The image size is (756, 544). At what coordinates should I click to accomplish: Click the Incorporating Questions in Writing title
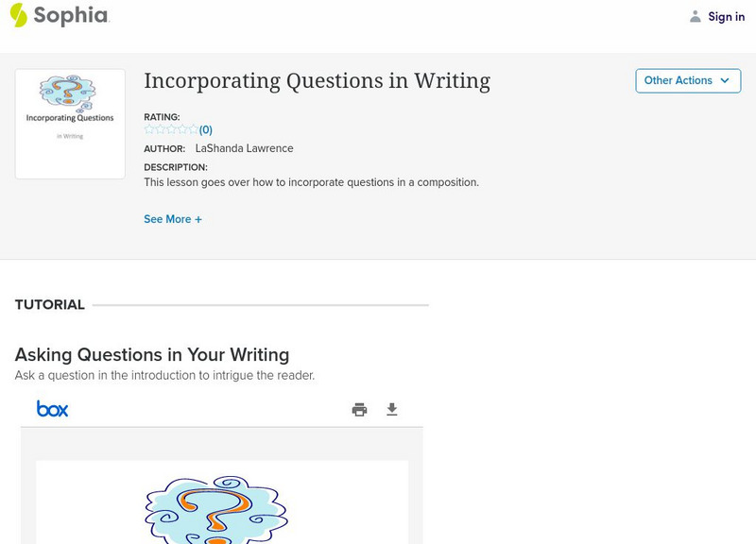(317, 81)
